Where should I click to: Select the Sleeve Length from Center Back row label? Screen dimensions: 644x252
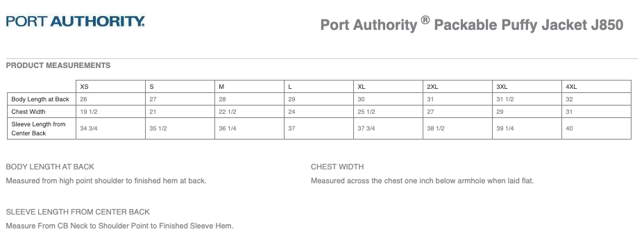coord(42,128)
